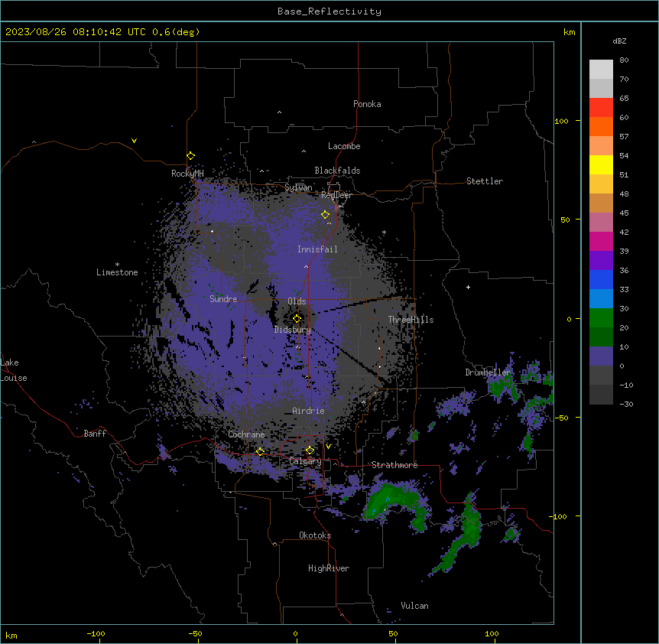The height and width of the screenshot is (644, 659).
Task: Select the yellow marker below RedDeer
Action: pos(325,214)
